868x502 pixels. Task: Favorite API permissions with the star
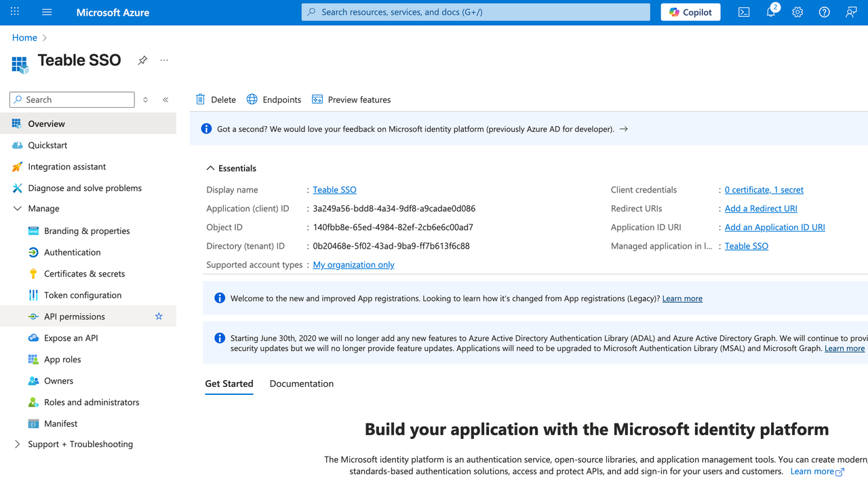coord(159,316)
